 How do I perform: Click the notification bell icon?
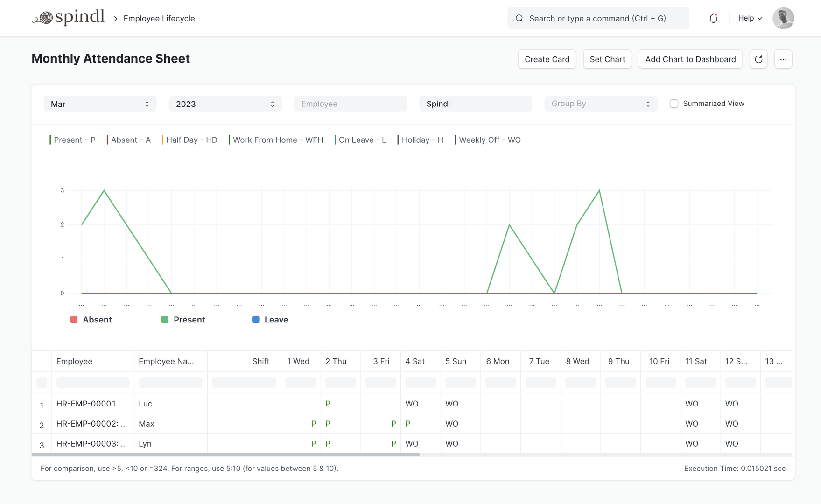click(713, 18)
